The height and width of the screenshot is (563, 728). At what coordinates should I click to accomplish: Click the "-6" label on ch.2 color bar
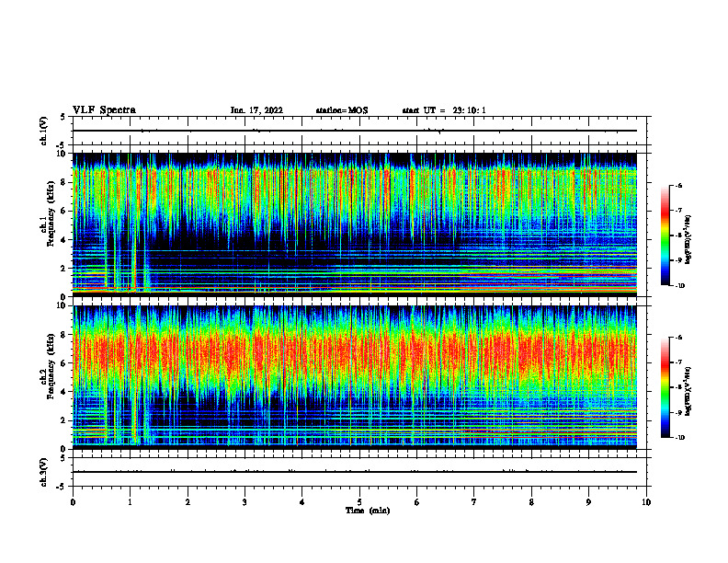[x=678, y=338]
